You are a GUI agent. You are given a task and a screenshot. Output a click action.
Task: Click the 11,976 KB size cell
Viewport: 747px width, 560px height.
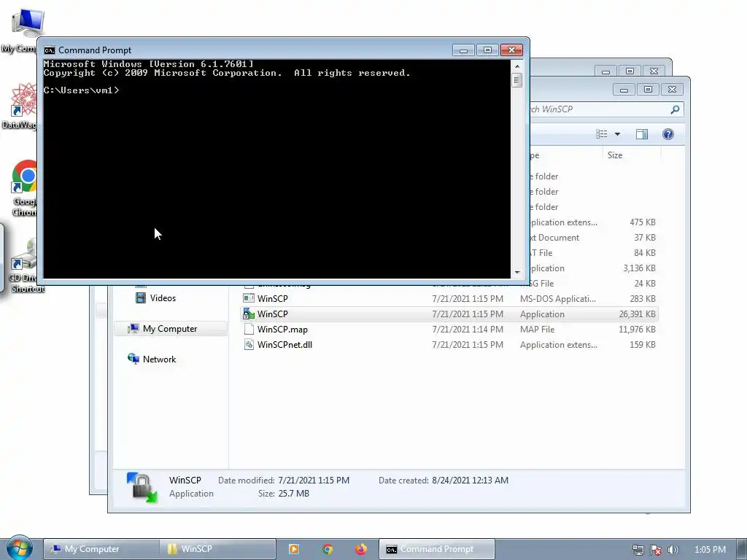point(637,329)
